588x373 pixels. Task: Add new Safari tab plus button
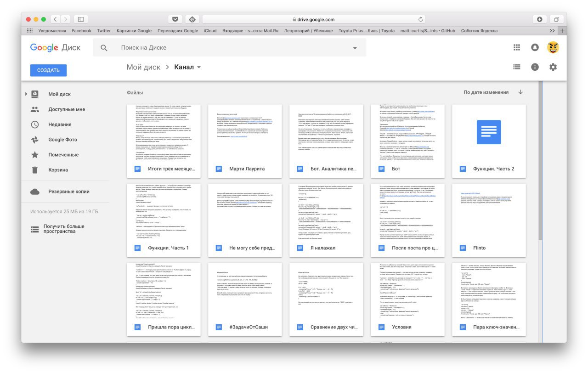562,31
